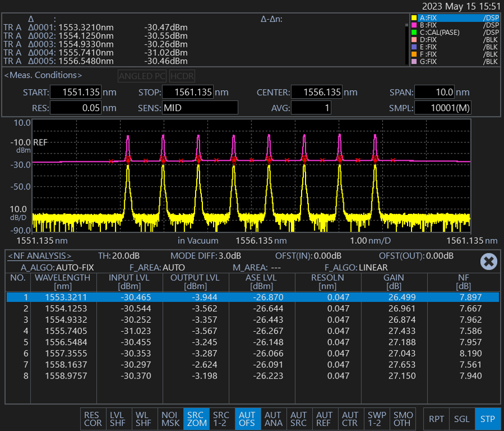Viewport: 504px width, 431px height.
Task: Disable the SRC ZOM function
Action: tap(196, 419)
